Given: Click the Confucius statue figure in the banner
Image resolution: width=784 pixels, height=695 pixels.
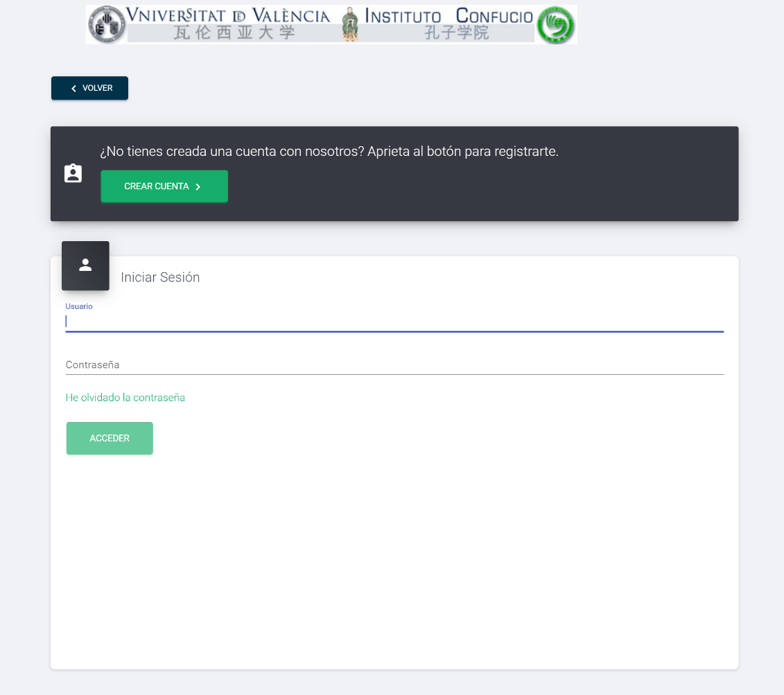Looking at the screenshot, I should [x=350, y=24].
